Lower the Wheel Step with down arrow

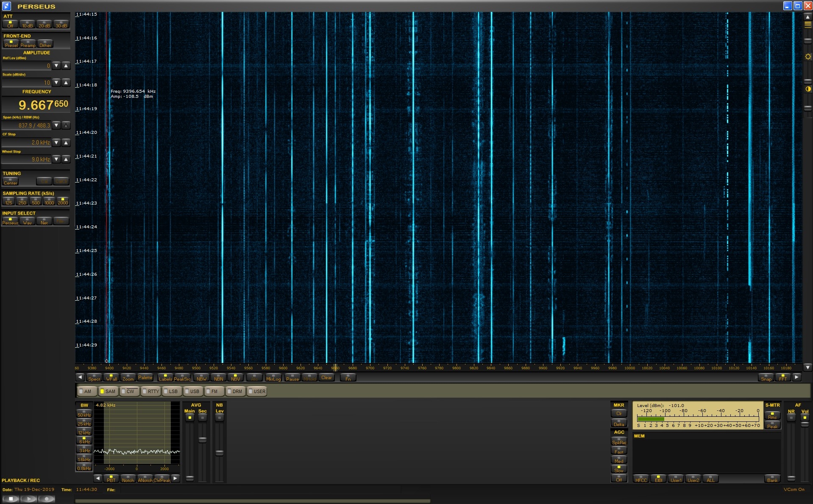(x=56, y=159)
